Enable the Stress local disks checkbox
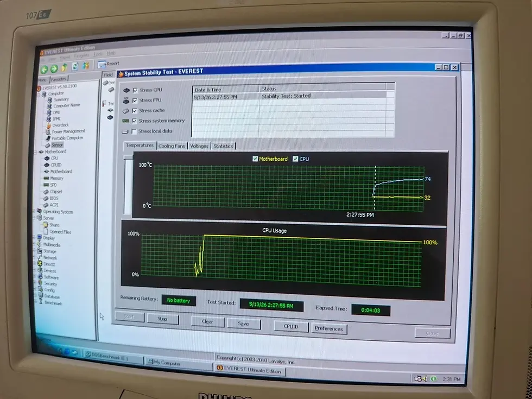This screenshot has height=399, width=532. (x=134, y=131)
